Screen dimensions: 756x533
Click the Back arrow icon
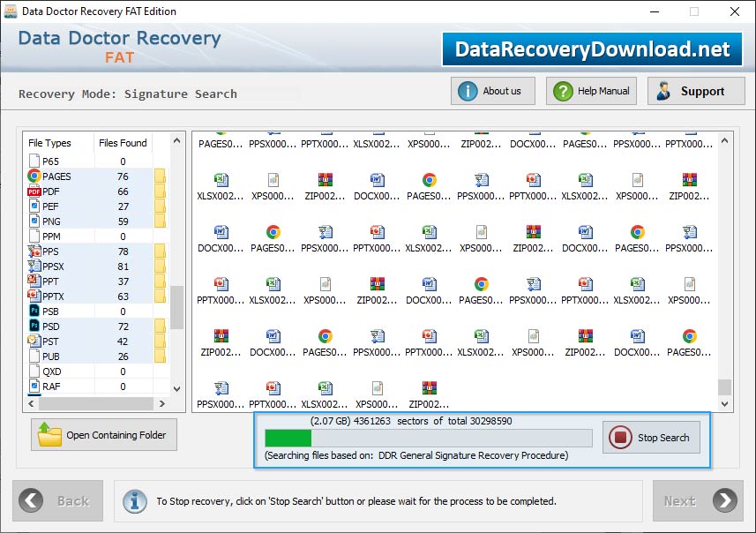click(x=31, y=500)
